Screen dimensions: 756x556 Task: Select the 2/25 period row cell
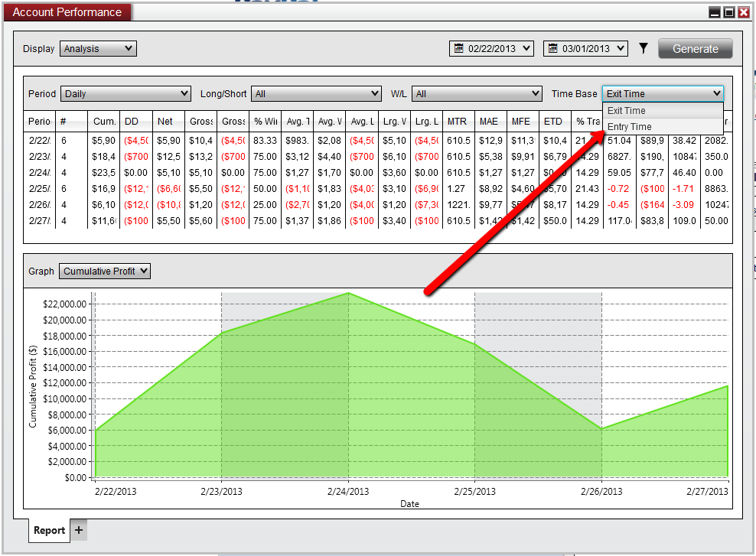tap(40, 189)
